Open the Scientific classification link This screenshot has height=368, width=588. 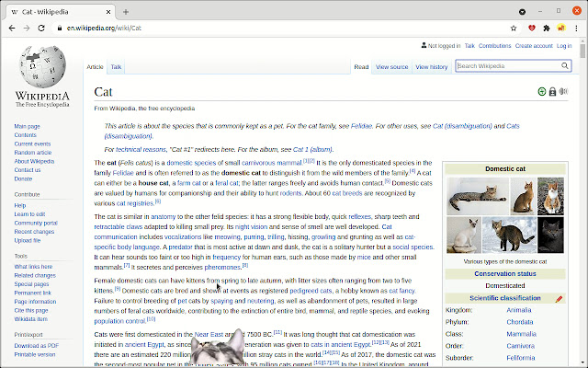[x=505, y=298]
